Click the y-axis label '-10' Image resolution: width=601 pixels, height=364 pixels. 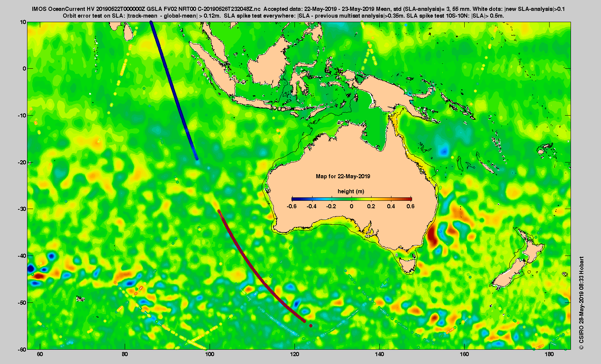[x=22, y=116]
